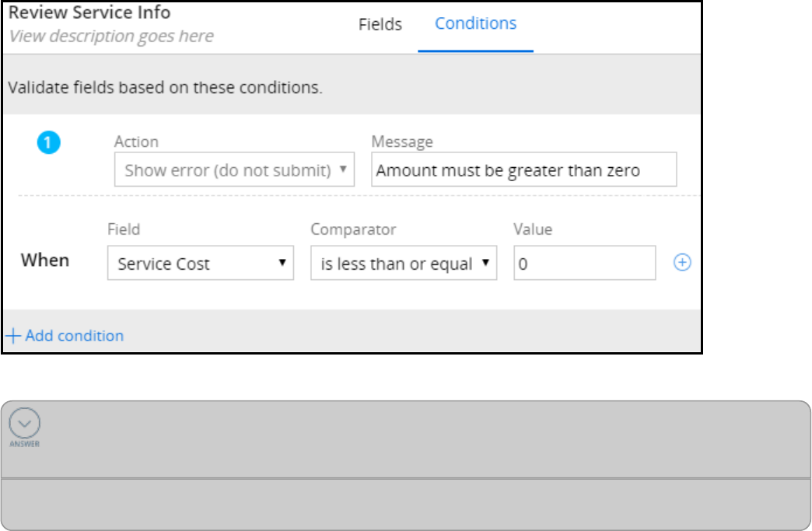
Task: Focus the Value input containing 0
Action: tap(584, 264)
